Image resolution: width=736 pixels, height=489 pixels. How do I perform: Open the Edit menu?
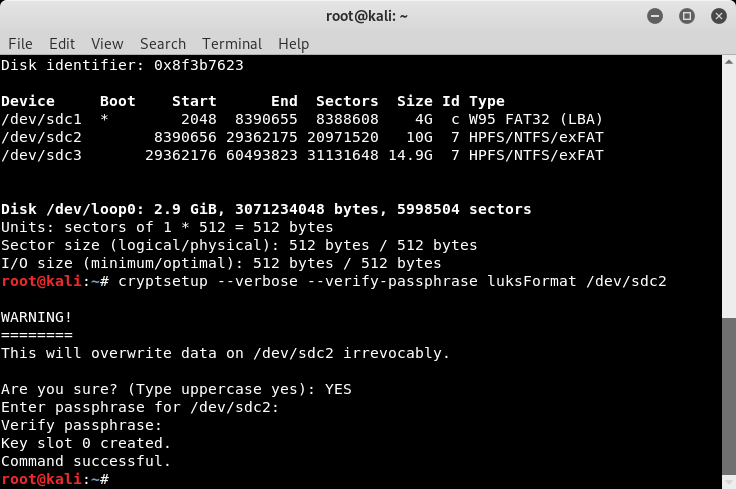coord(62,44)
